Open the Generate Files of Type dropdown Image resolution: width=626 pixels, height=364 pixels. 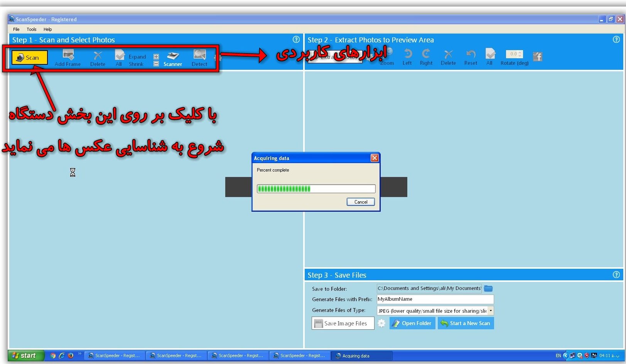491,311
